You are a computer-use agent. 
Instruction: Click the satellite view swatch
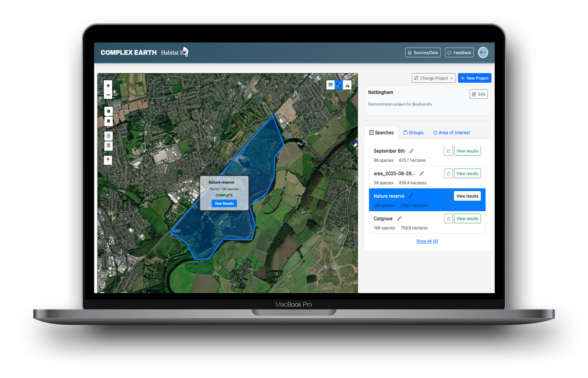click(339, 85)
